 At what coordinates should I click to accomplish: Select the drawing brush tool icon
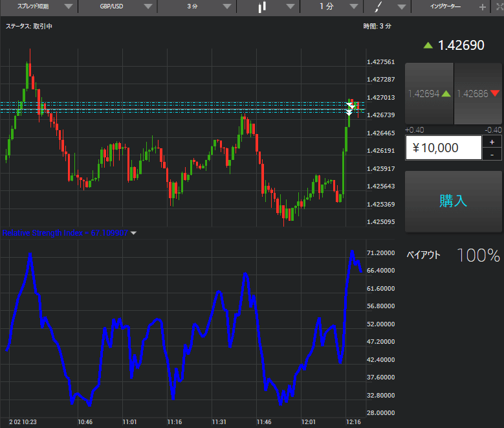tap(378, 6)
